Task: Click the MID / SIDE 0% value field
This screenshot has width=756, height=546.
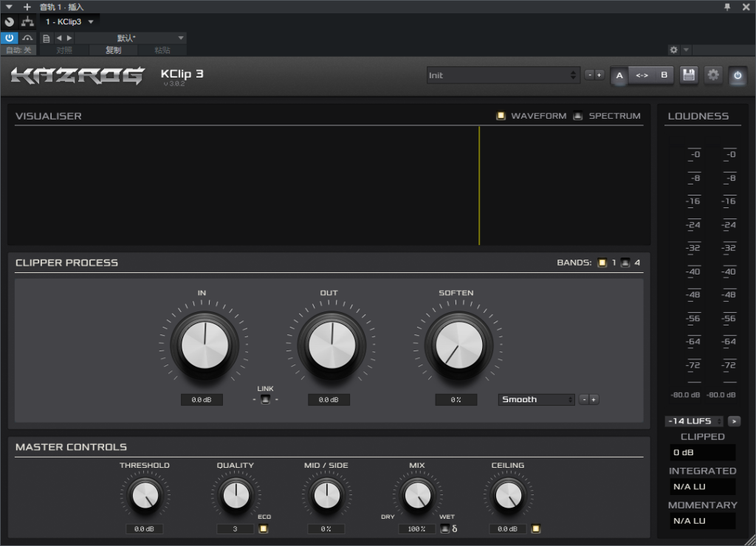Action: [326, 528]
